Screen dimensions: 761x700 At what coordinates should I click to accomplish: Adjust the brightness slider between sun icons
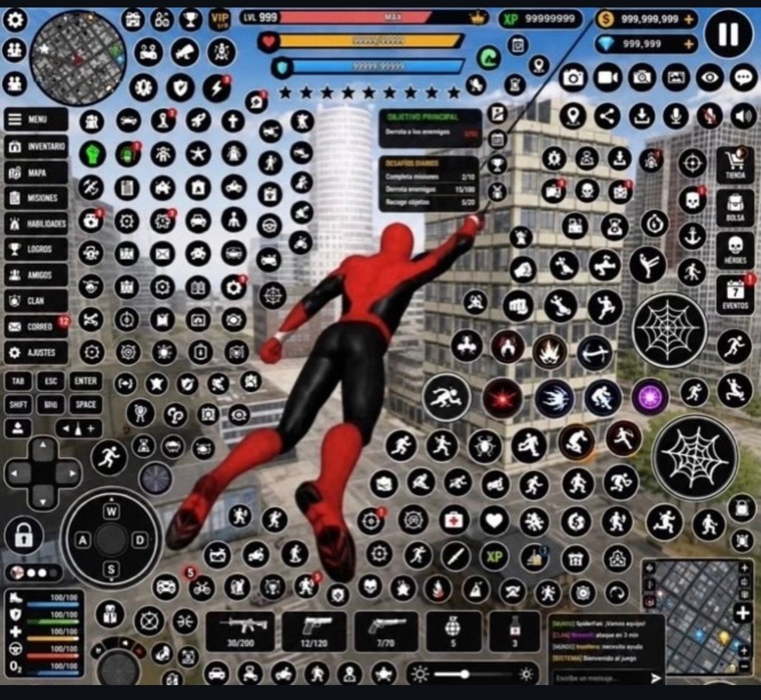(x=472, y=674)
